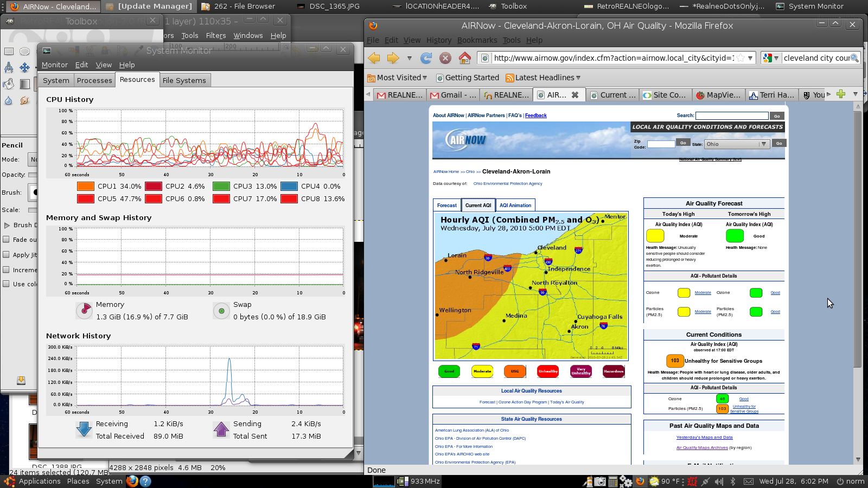Reload the AIRNow page
868x488 pixels.
(426, 58)
